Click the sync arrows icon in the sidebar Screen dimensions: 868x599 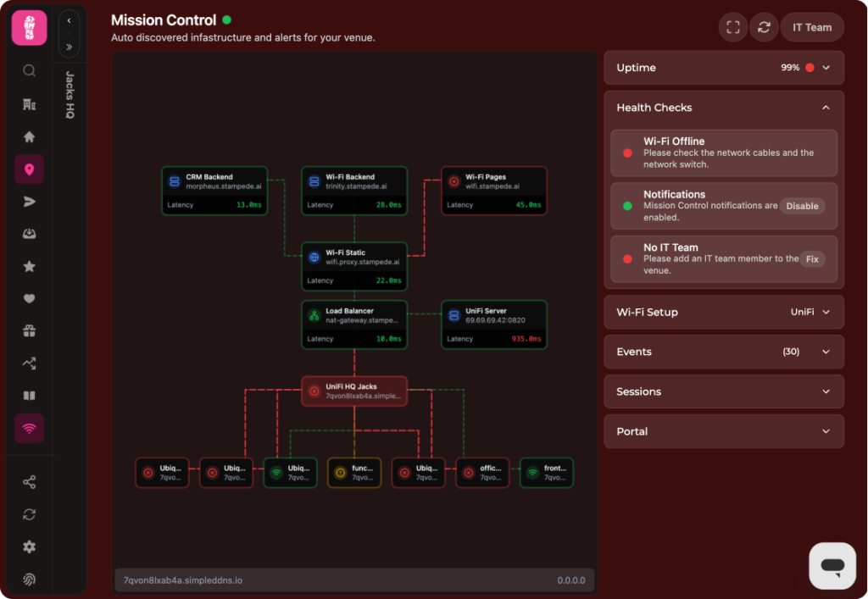pos(30,514)
